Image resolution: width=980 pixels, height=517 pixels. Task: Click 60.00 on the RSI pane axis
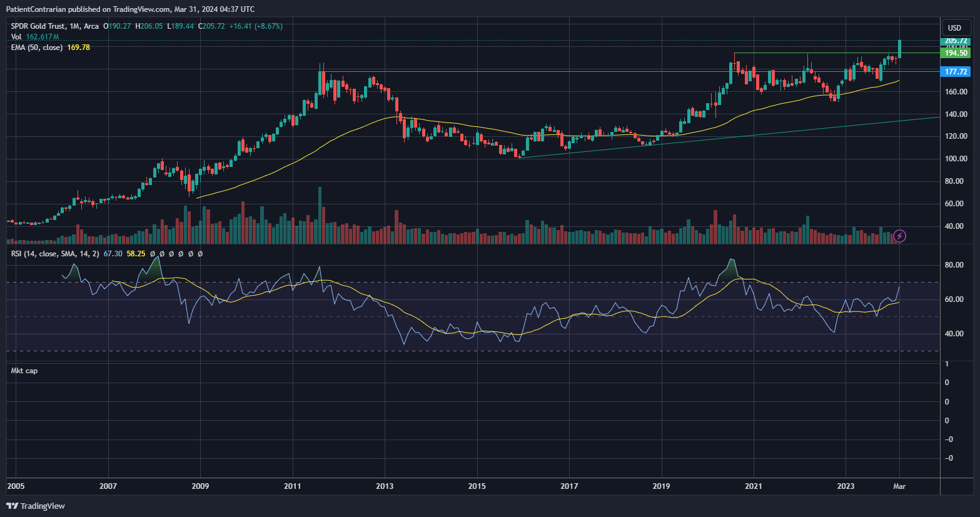point(954,299)
